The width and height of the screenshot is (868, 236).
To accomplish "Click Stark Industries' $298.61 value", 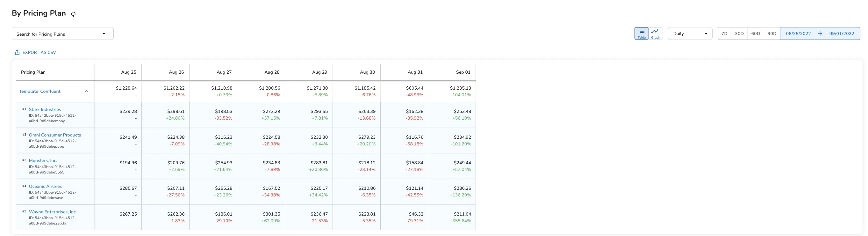I will click(176, 111).
